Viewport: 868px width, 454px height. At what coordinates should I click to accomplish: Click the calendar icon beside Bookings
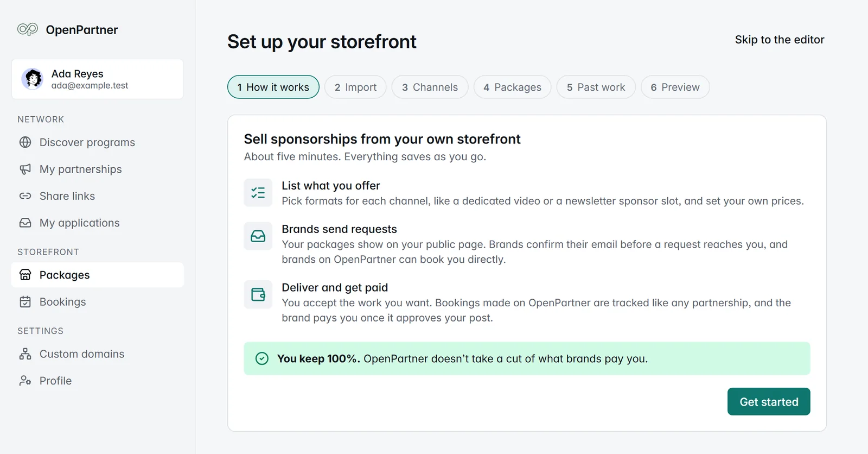[25, 302]
